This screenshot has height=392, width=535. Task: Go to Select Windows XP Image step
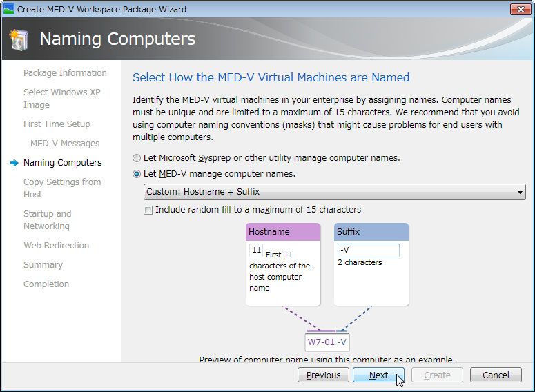(61, 98)
